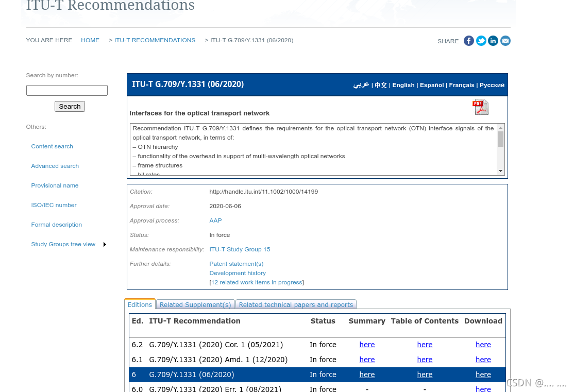574x392 pixels.
Task: Switch to Related Supplement(s) tab
Action: pyautogui.click(x=195, y=304)
